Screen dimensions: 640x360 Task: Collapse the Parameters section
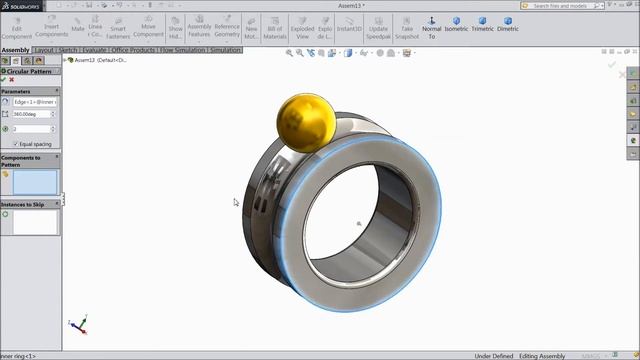pos(57,91)
